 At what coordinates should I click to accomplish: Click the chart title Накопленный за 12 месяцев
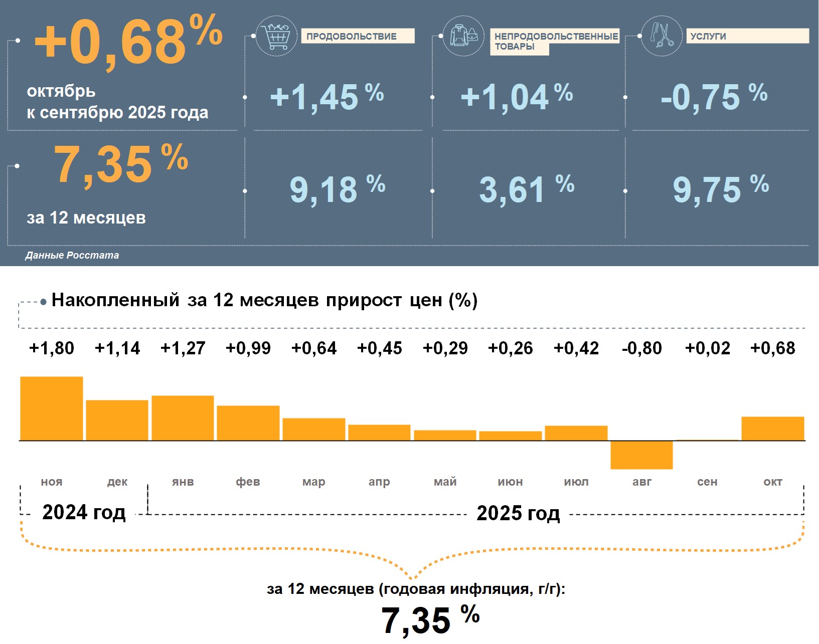pyautogui.click(x=264, y=300)
